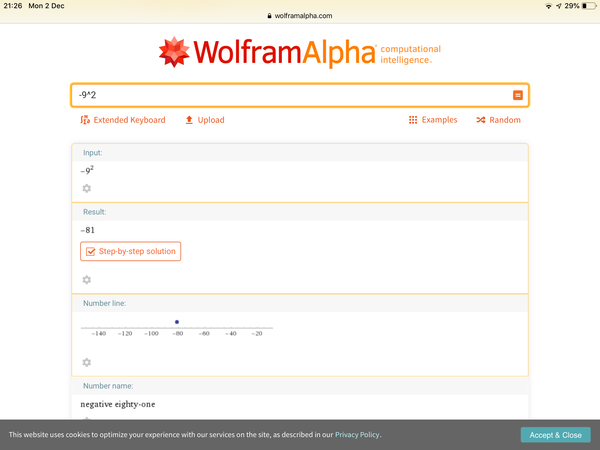
Task: Click the result value -81
Action: click(88, 230)
